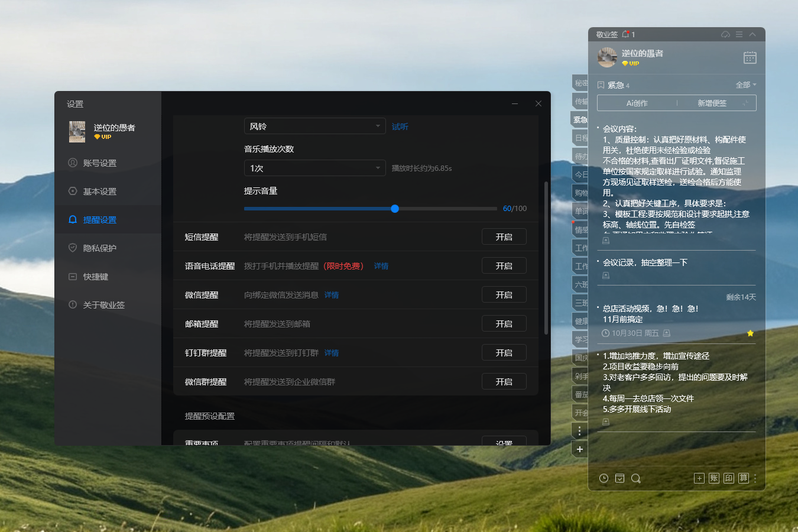
Task: Open the 详情 link for 微信提醒
Action: (x=332, y=295)
